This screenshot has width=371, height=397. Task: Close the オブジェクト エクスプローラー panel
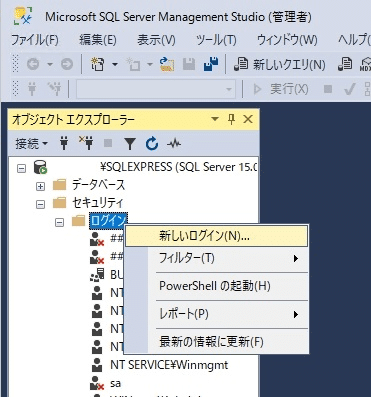click(x=248, y=119)
